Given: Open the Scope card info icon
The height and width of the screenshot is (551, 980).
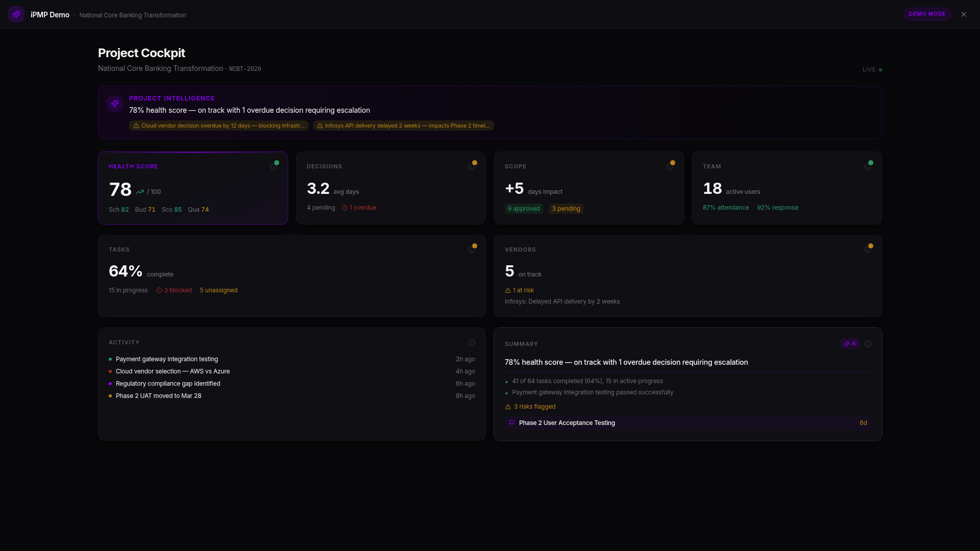Looking at the screenshot, I should (670, 167).
